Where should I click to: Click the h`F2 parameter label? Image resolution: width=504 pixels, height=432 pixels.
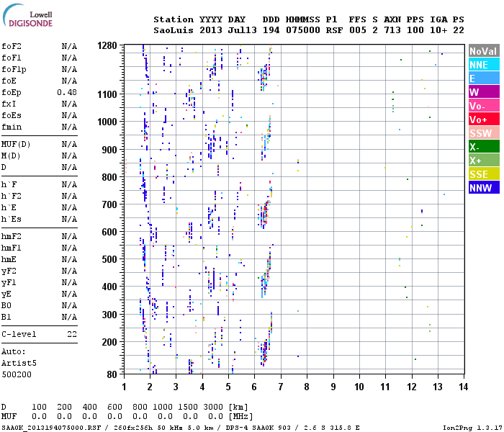click(12, 196)
